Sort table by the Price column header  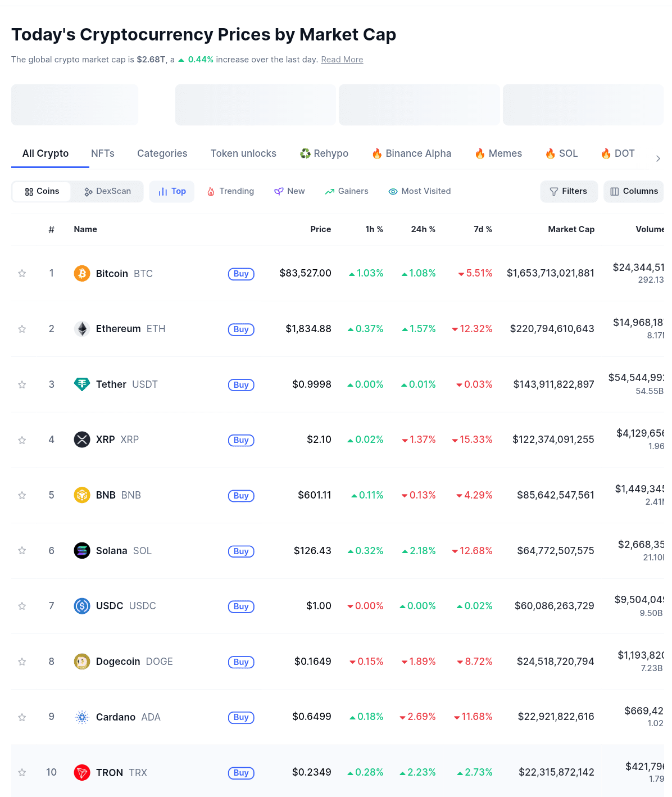320,229
